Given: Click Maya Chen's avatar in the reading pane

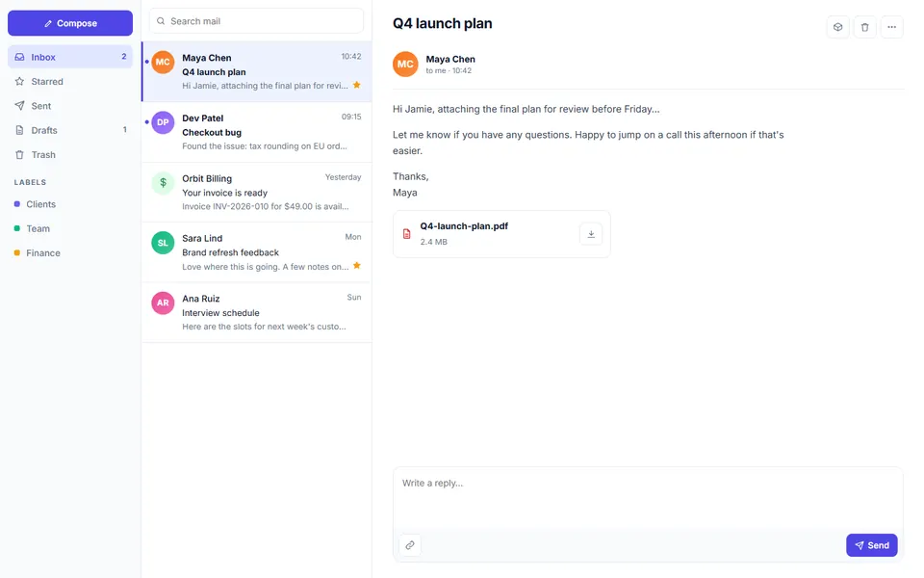Looking at the screenshot, I should pos(405,65).
